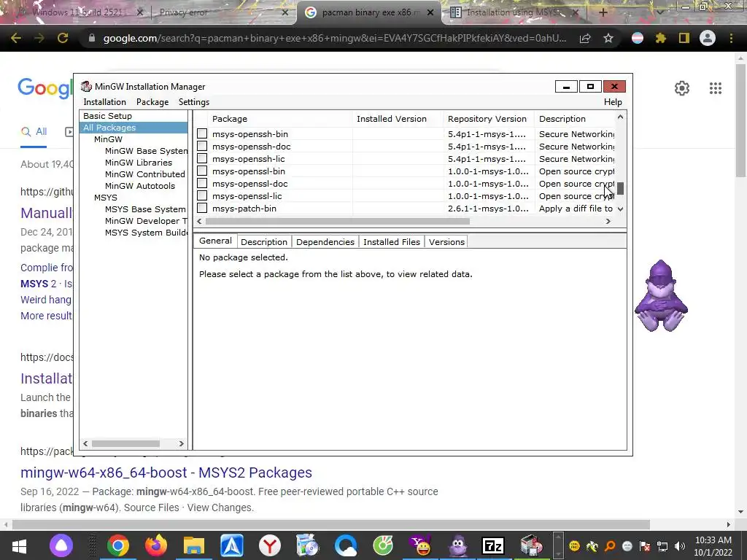Image resolution: width=747 pixels, height=560 pixels.
Task: Switch to the Dependencies tab
Action: click(325, 242)
